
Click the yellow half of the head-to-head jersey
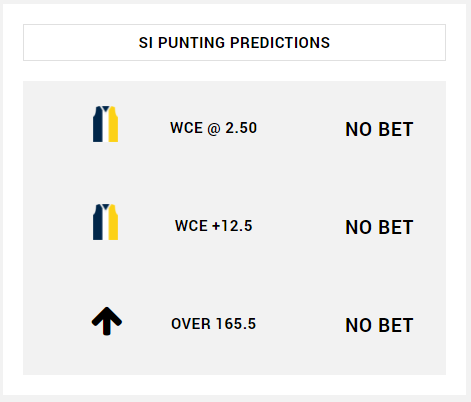pos(113,124)
